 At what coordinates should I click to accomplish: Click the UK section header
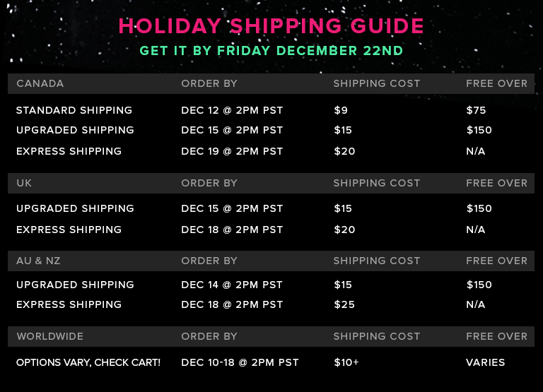click(x=24, y=183)
